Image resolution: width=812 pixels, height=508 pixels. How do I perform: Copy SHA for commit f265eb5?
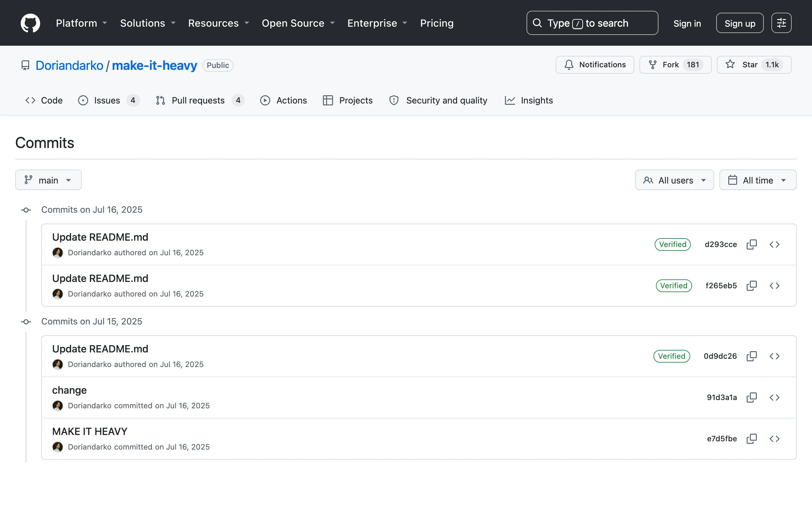tap(752, 285)
